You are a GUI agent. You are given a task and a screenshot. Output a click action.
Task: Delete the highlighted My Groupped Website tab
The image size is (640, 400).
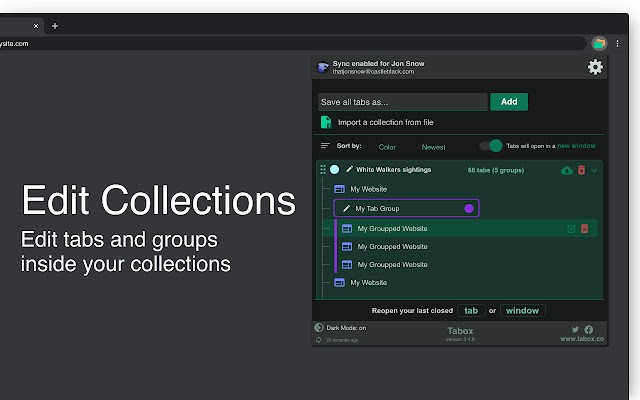click(584, 229)
